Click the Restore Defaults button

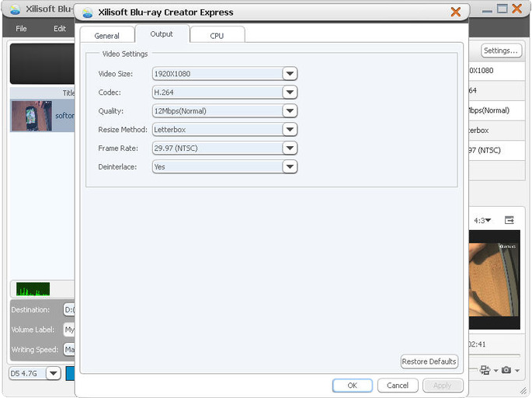429,361
